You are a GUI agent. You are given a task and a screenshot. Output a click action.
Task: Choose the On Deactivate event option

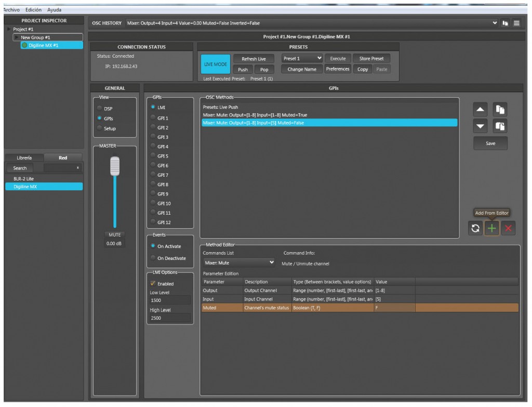pos(153,258)
